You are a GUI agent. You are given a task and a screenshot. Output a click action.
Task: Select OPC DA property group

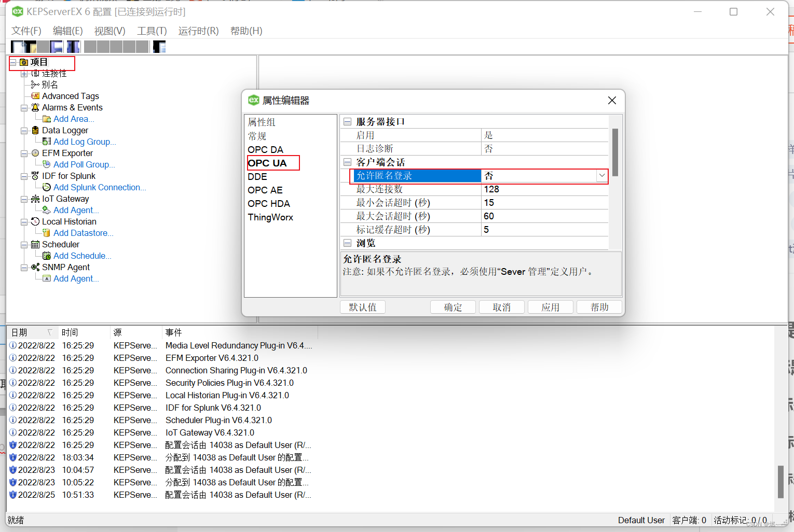point(266,149)
